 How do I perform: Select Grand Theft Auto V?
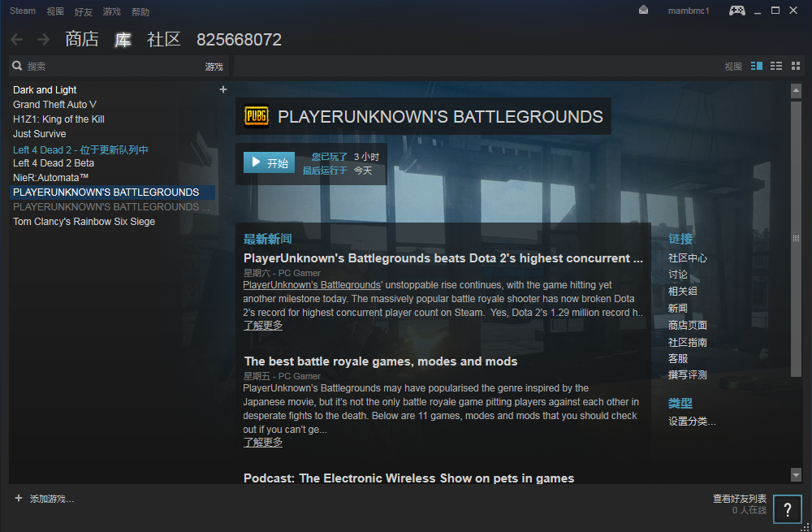pos(54,104)
